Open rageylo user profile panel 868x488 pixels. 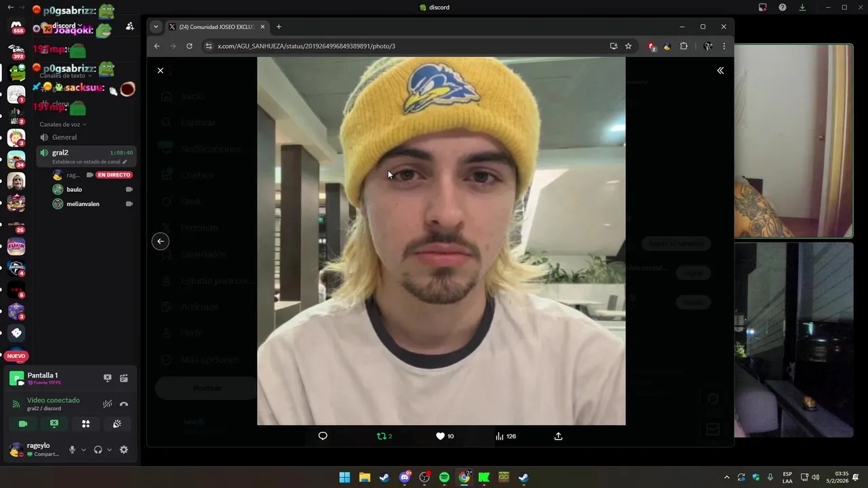click(35, 449)
